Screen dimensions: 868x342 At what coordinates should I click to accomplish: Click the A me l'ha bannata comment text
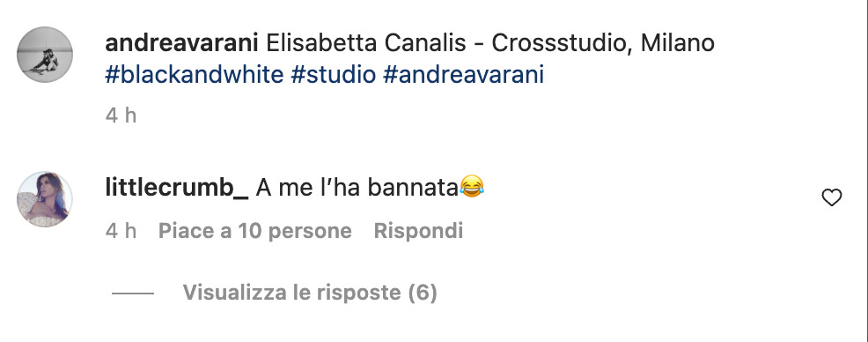coord(357,189)
